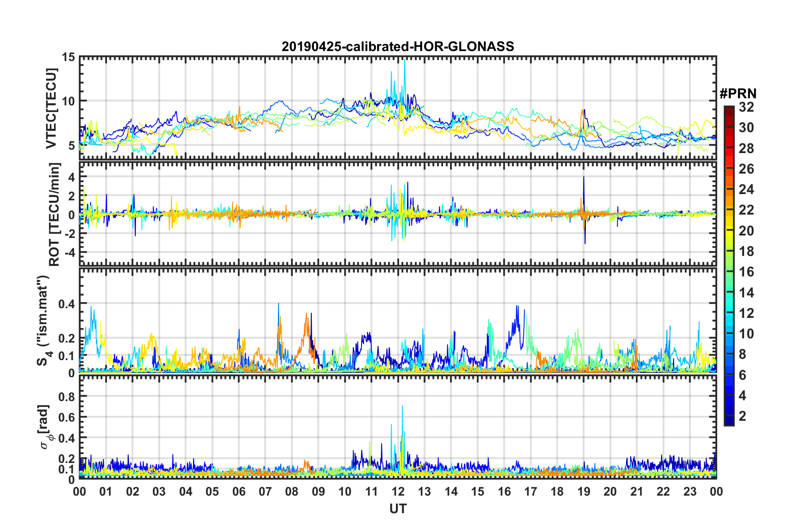Click x-axis hour label 03
Image resolution: width=796 pixels, height=532 pixels.
click(x=159, y=491)
